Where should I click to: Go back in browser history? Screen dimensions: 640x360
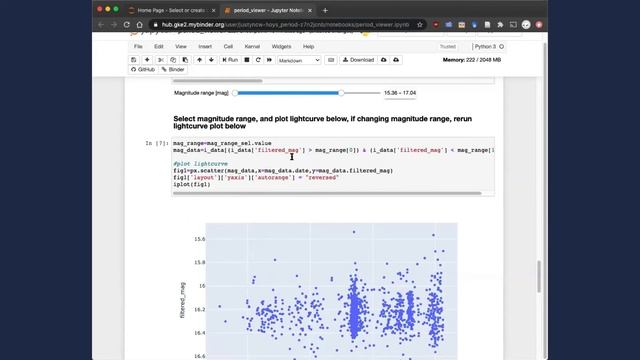101,25
